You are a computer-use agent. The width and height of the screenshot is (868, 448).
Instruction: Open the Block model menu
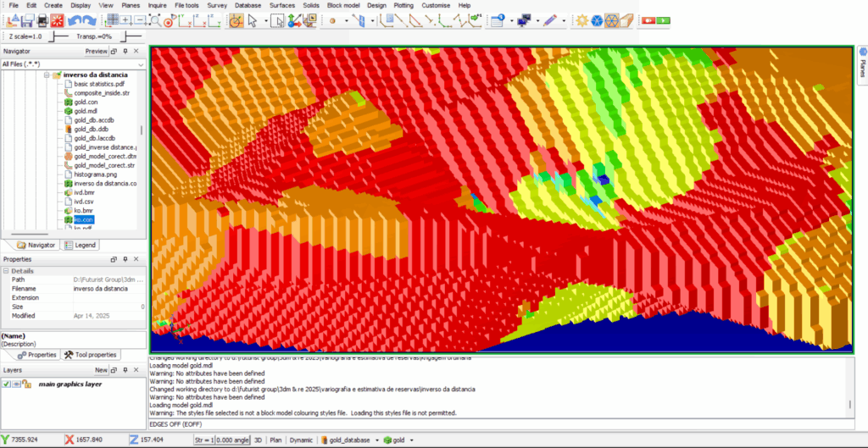coord(343,5)
